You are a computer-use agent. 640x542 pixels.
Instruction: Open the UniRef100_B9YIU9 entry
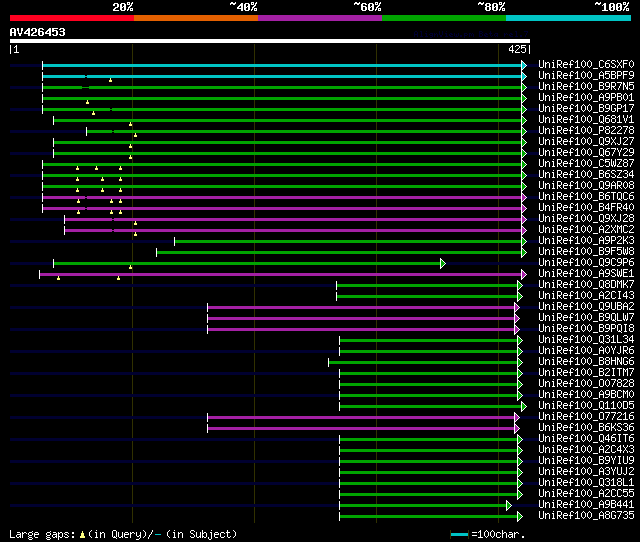[x=586, y=461]
